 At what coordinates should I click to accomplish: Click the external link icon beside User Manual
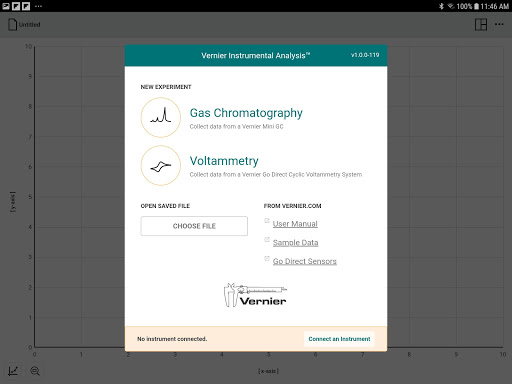click(x=267, y=221)
